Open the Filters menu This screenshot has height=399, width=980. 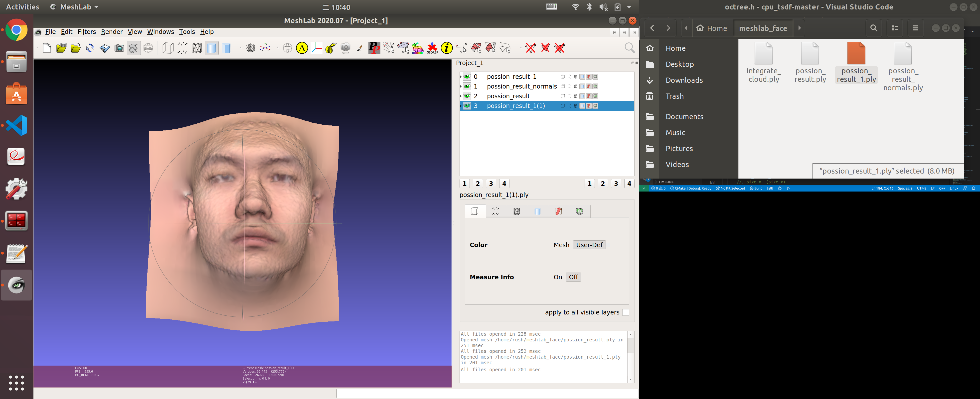[87, 32]
